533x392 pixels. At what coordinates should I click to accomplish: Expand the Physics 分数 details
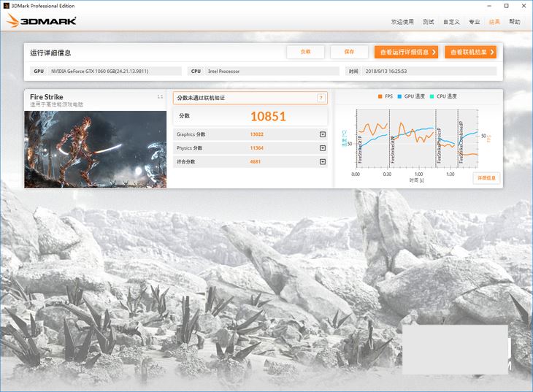[x=323, y=148]
